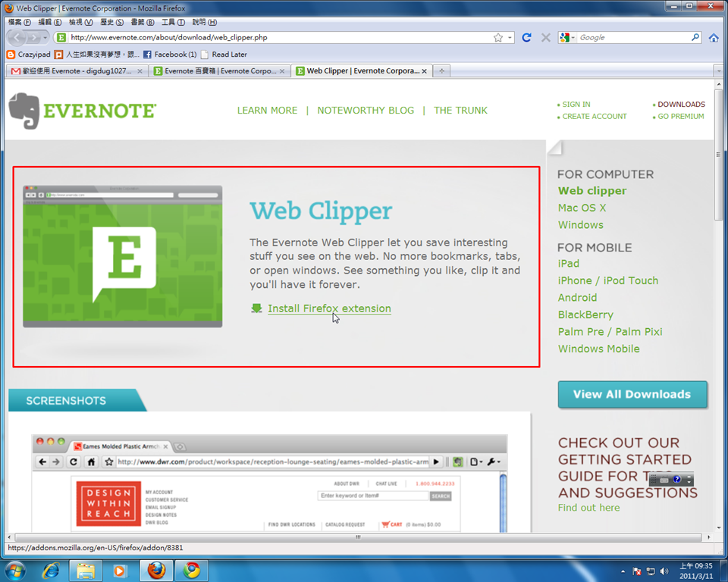This screenshot has width=728, height=582.
Task: Open the Read Later bookmark
Action: point(224,55)
